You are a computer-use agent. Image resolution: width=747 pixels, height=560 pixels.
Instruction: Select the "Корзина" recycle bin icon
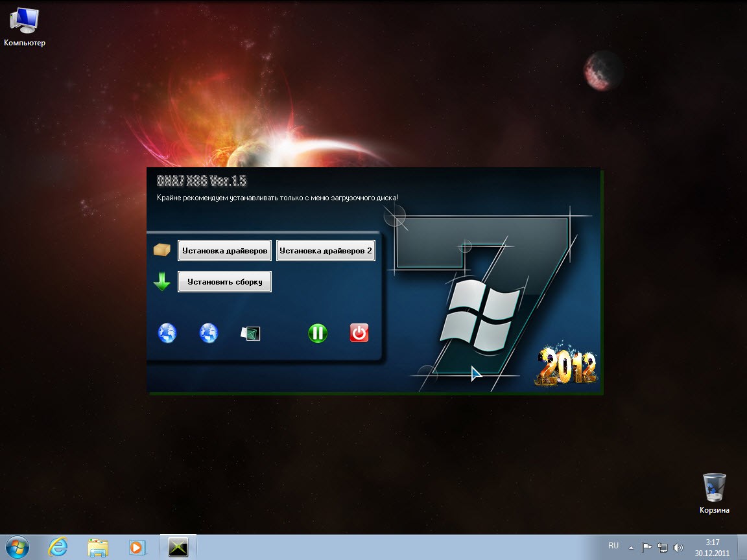coord(714,493)
